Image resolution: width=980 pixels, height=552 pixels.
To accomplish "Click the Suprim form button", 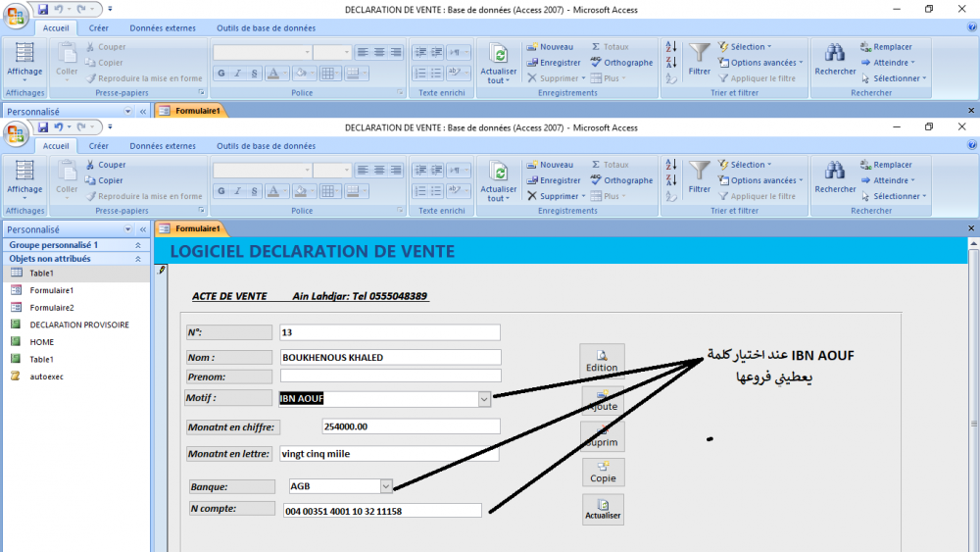I will click(603, 435).
